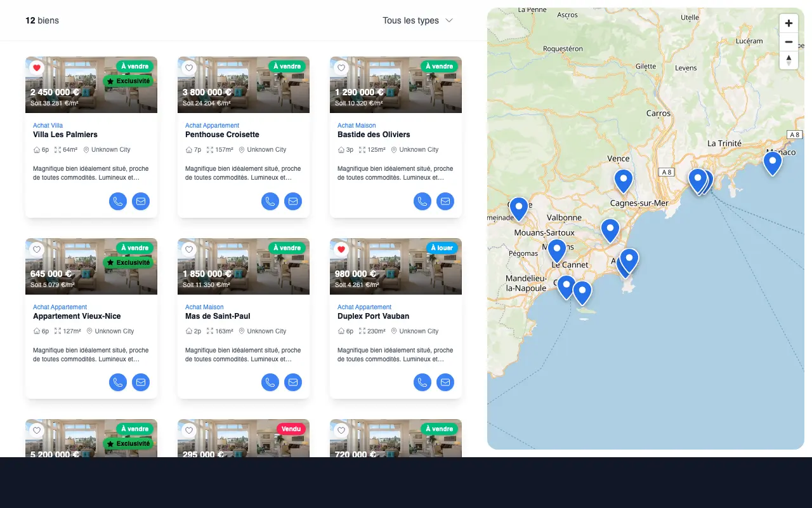Select map pin above Mouans-Sartoux
The width and height of the screenshot is (812, 508).
tap(519, 209)
